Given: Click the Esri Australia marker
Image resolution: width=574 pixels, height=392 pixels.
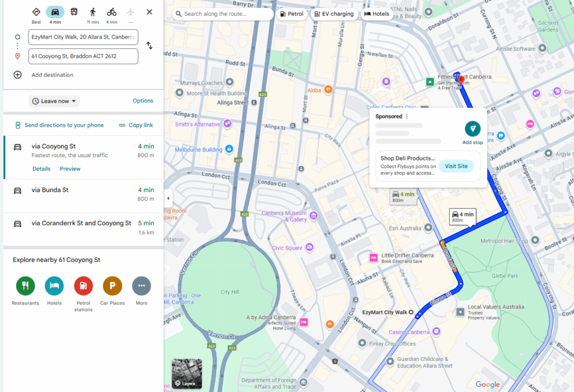Looking at the screenshot, I should point(428,228).
